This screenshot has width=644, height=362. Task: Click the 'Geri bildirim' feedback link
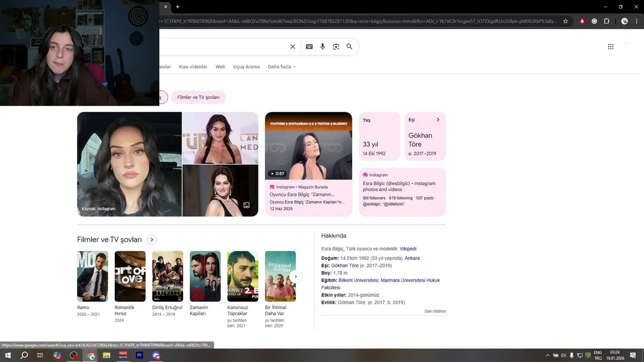[x=435, y=311]
